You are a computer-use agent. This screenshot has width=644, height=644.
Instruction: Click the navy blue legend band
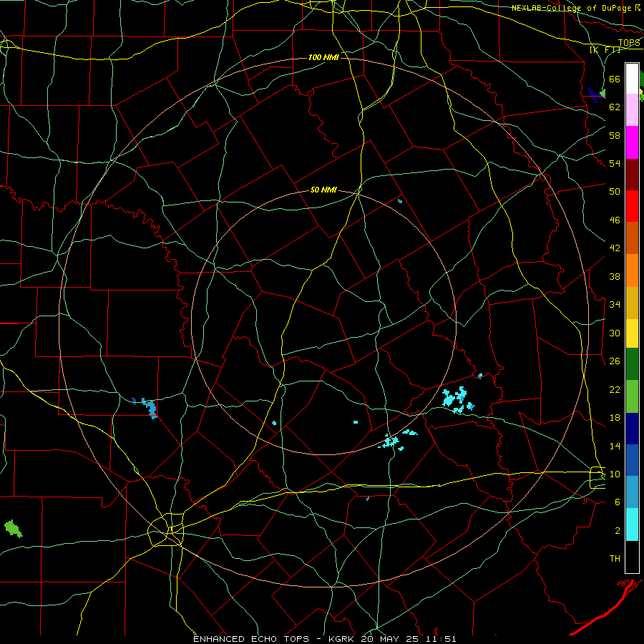[x=632, y=429]
